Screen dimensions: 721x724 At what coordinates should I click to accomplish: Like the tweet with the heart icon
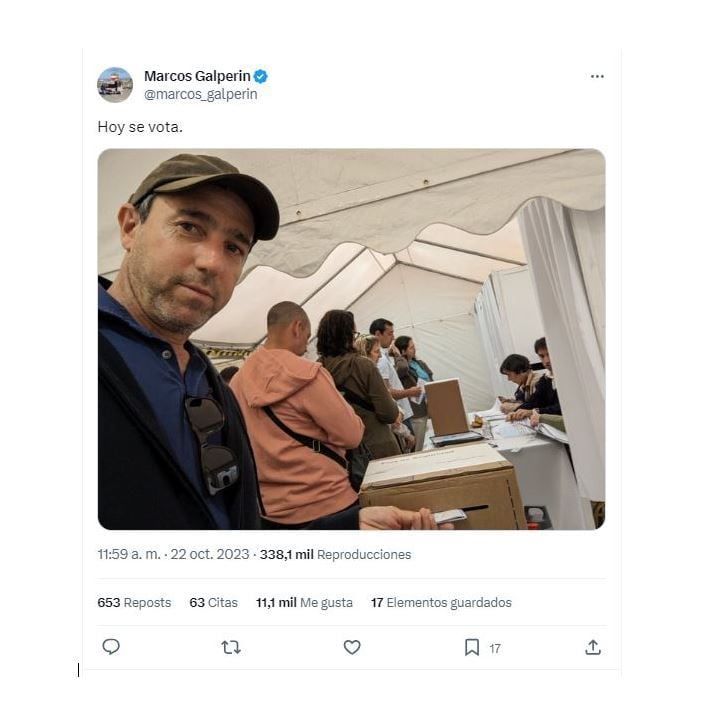coord(352,647)
